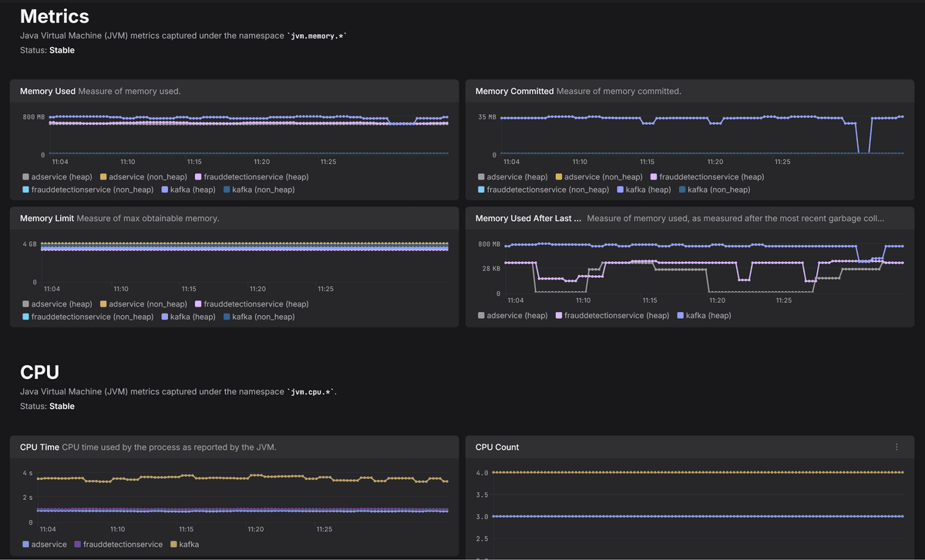
Task: Click kafka (non_heap) color swatch in Memory Used legend
Action: (x=227, y=189)
